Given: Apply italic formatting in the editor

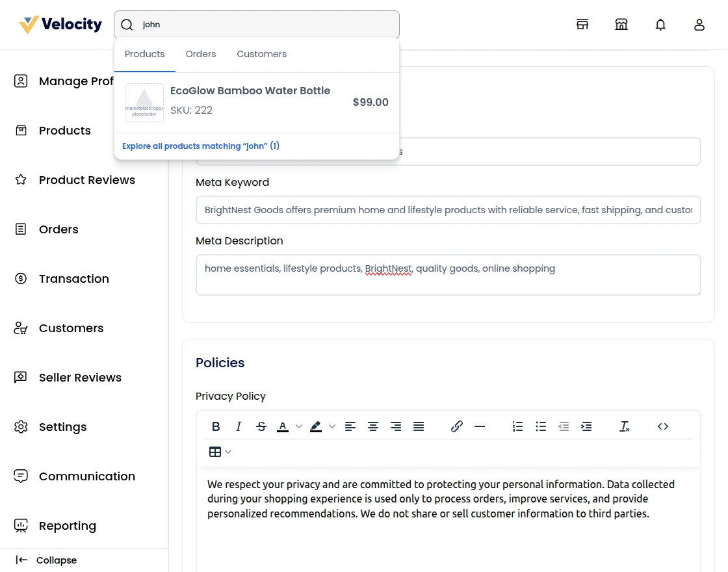Looking at the screenshot, I should [239, 426].
